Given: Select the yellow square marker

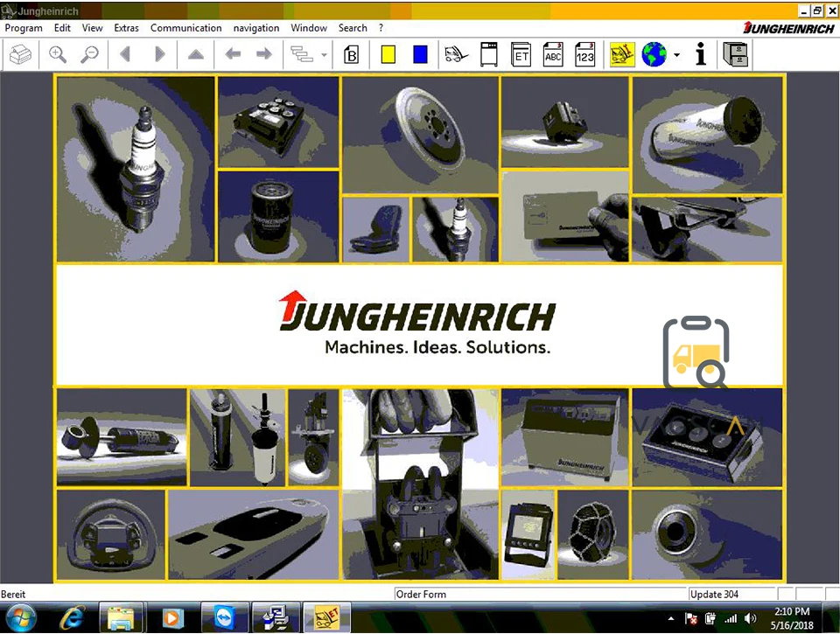Looking at the screenshot, I should pos(388,54).
